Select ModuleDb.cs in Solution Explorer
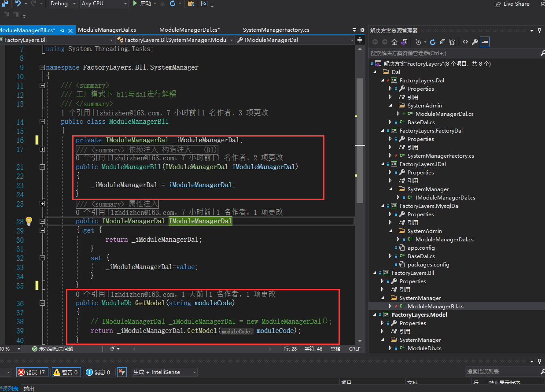Viewport: 545px width, 392px height. tap(424, 348)
